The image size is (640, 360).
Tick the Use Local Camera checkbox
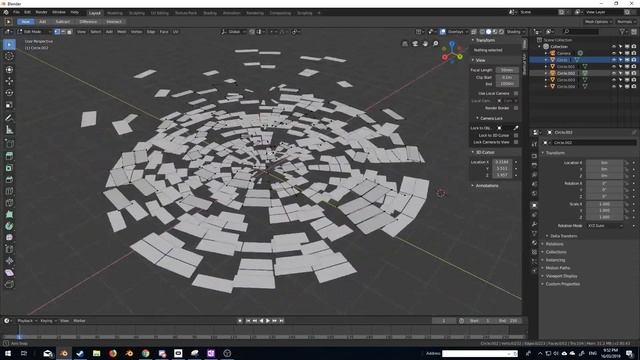click(x=516, y=93)
